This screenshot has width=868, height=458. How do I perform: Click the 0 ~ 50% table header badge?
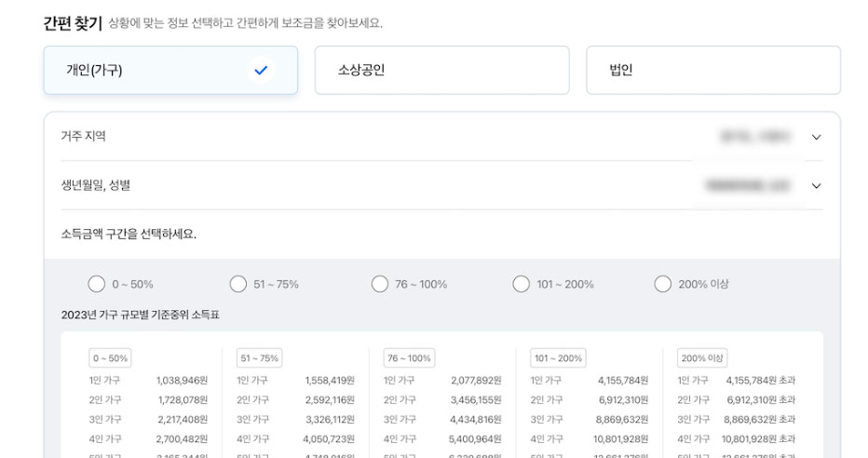click(110, 357)
